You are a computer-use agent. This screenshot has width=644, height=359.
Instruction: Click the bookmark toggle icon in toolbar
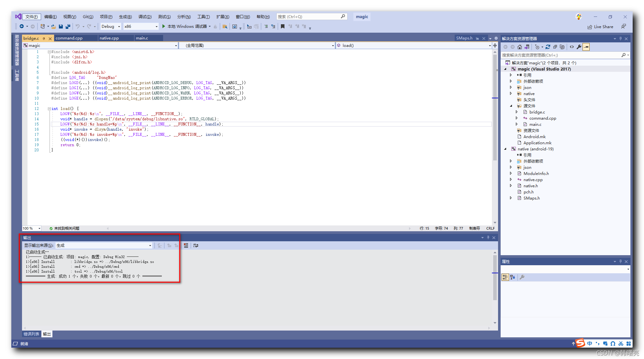pyautogui.click(x=283, y=27)
